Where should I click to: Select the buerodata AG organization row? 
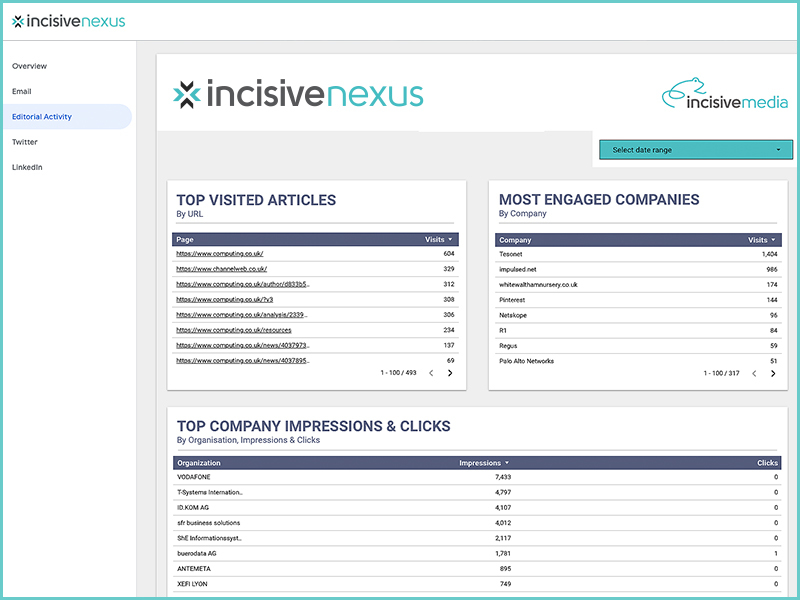477,554
